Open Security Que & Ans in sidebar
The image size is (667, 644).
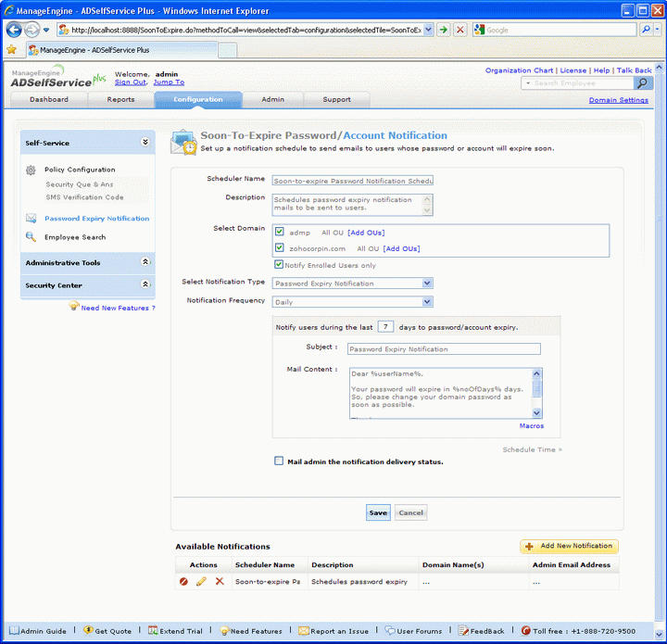pos(80,184)
